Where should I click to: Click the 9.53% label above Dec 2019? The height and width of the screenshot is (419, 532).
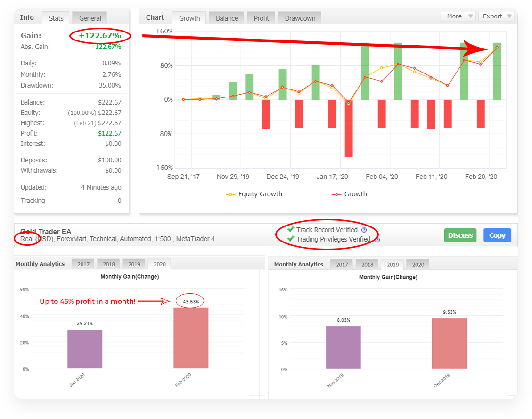[449, 312]
